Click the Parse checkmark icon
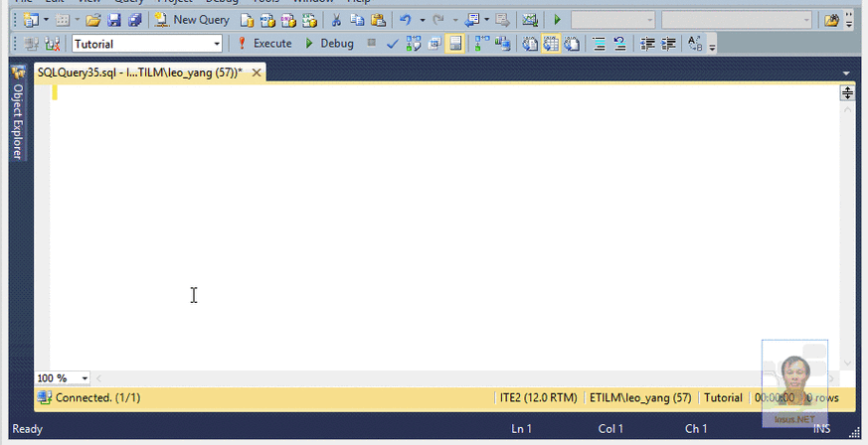 (x=393, y=44)
